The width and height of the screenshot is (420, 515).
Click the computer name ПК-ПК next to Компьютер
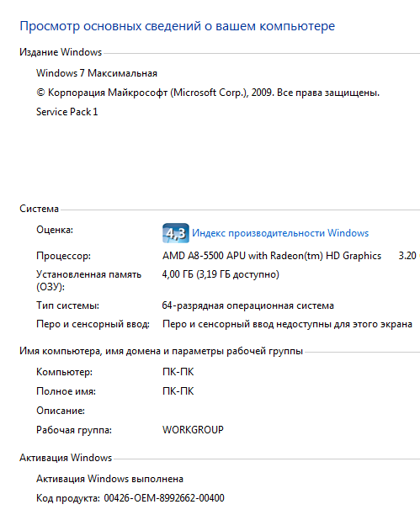(178, 372)
